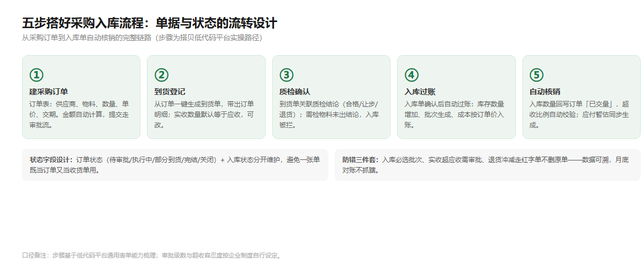Click description starting 入库单确认后自动过账
Screen dimensions: 644x268
click(x=455, y=114)
